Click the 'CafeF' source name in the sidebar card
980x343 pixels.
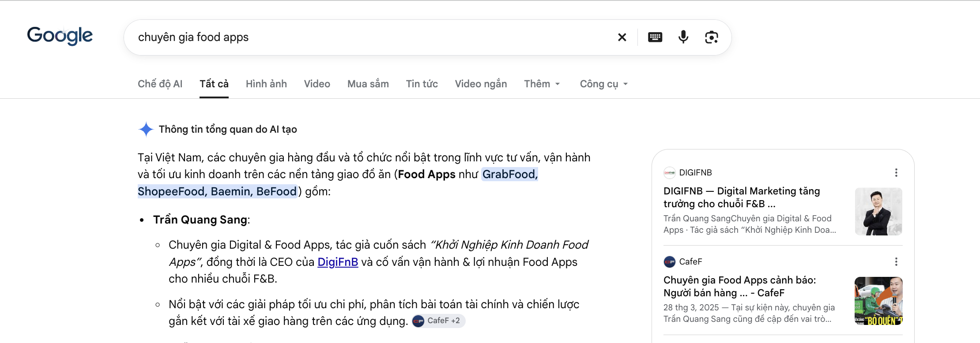click(x=690, y=262)
